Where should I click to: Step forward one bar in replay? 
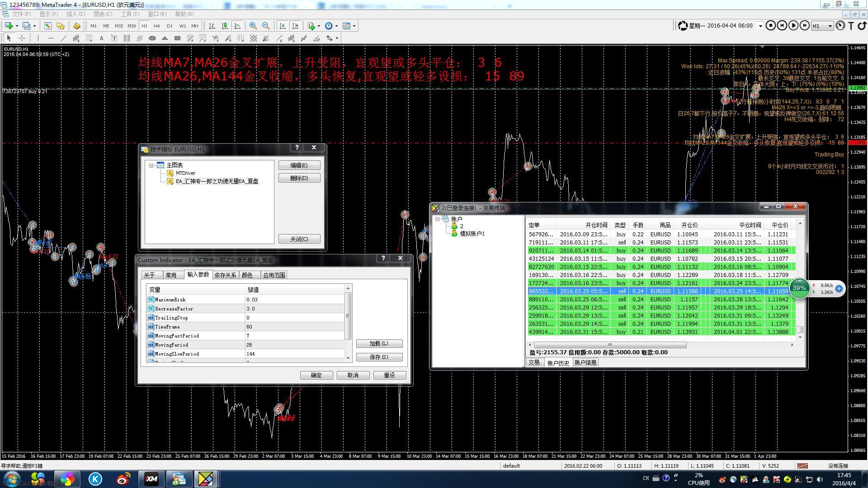pyautogui.click(x=805, y=26)
